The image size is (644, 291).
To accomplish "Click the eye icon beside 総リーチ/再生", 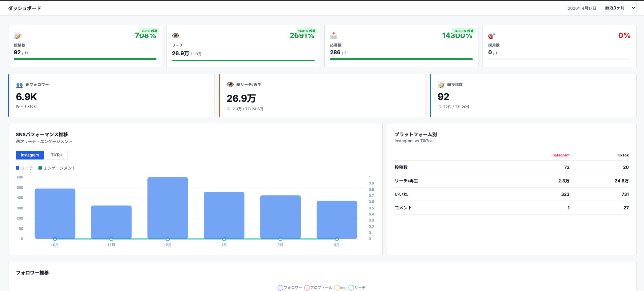I will tap(230, 84).
